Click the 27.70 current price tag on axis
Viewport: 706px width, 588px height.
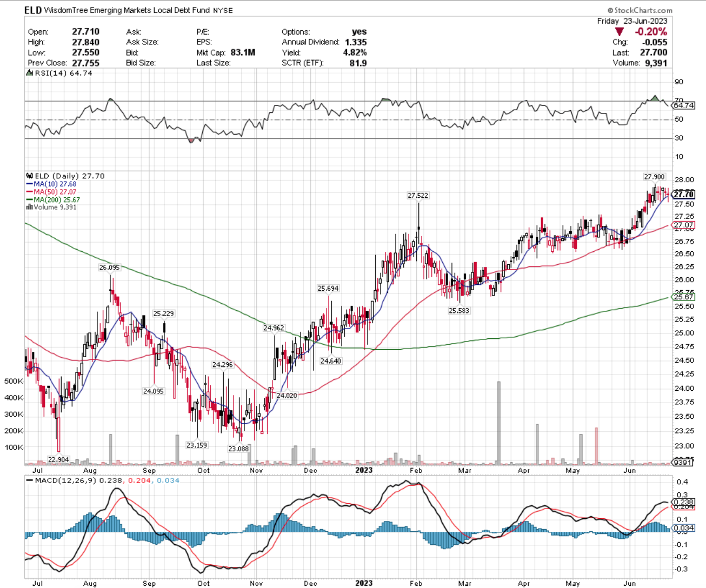click(x=683, y=195)
